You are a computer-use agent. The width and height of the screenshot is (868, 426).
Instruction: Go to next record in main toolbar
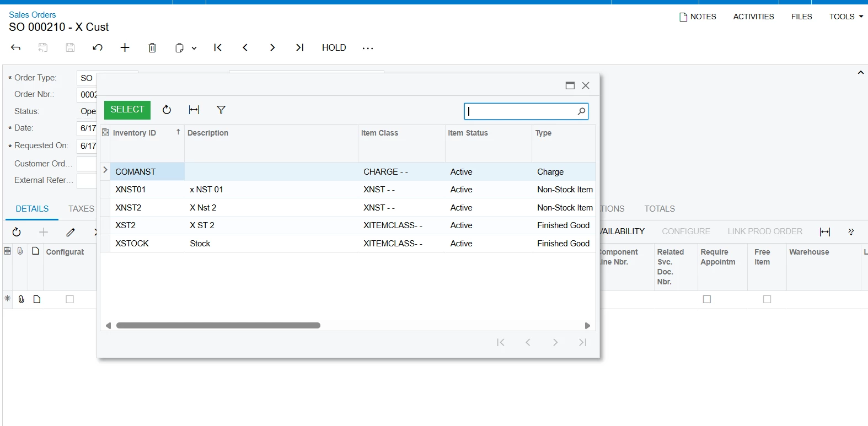click(272, 47)
